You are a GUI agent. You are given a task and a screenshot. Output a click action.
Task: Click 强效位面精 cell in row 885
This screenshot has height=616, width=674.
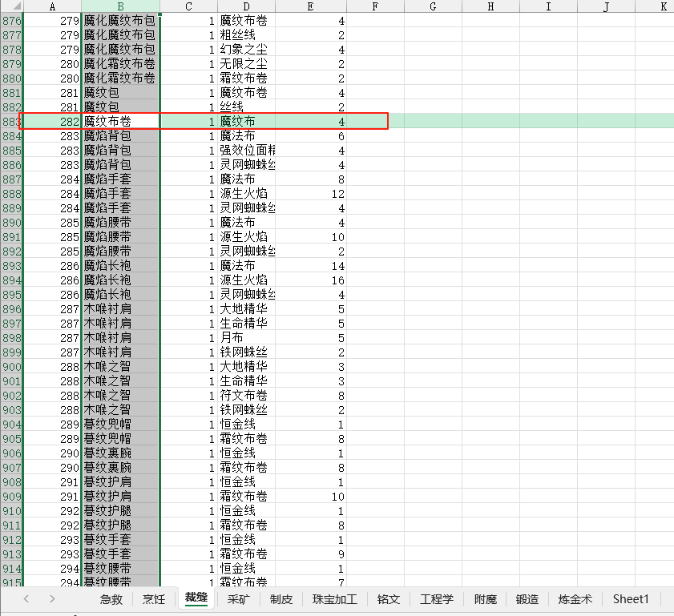coord(246,151)
